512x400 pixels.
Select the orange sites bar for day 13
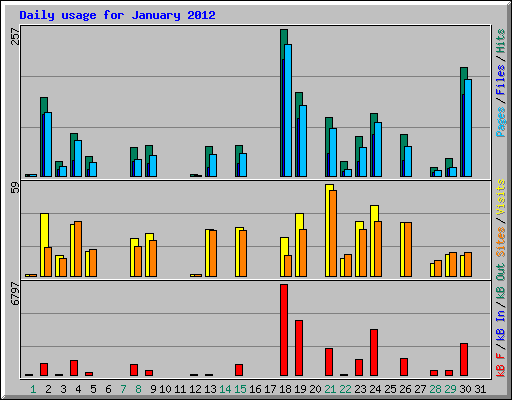pyautogui.click(x=213, y=253)
